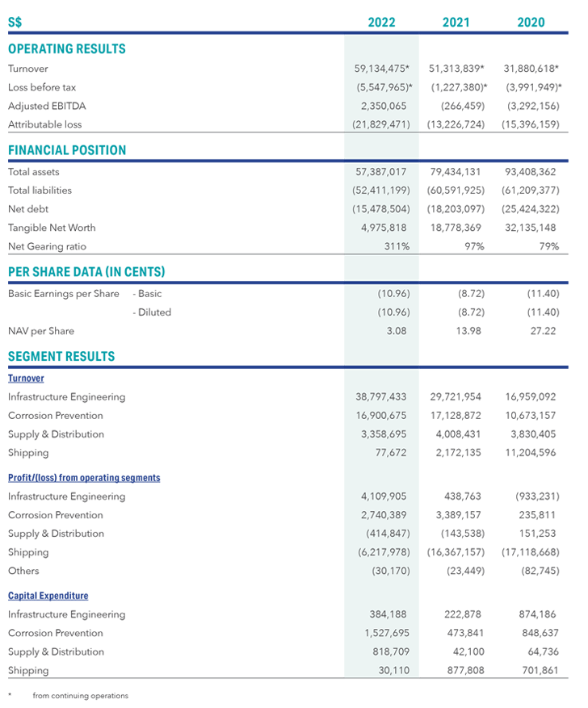
Task: Click the 2021 column header
Action: coord(456,22)
